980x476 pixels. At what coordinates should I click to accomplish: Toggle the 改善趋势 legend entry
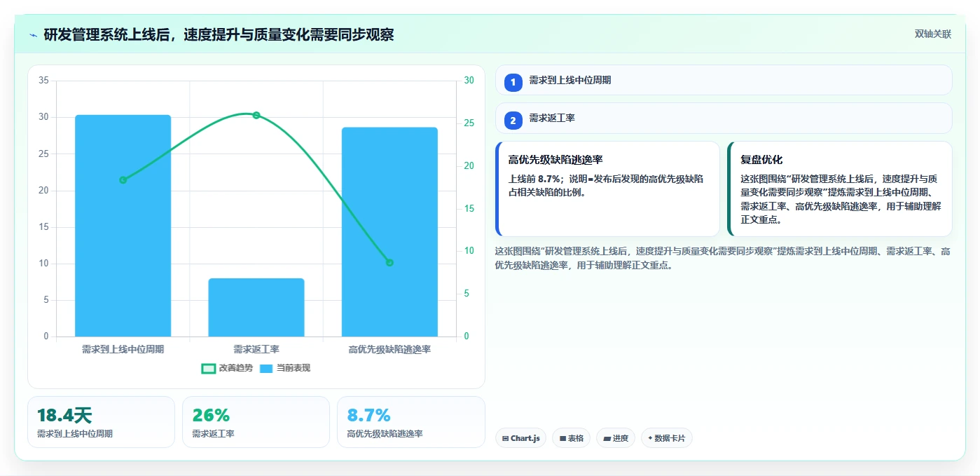(227, 368)
